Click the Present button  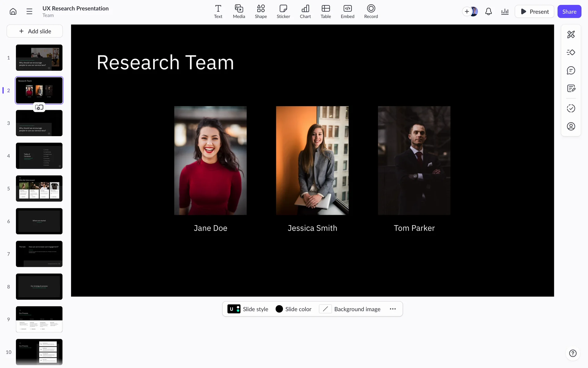click(x=534, y=12)
